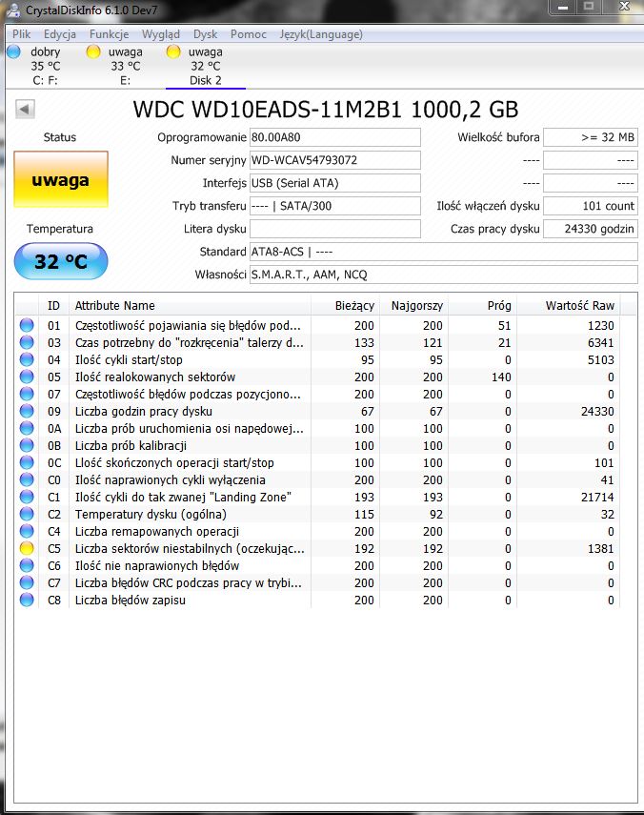This screenshot has height=815, width=644.
Task: Click the 'Liczba błędów zapisu' row text
Action: (130, 600)
